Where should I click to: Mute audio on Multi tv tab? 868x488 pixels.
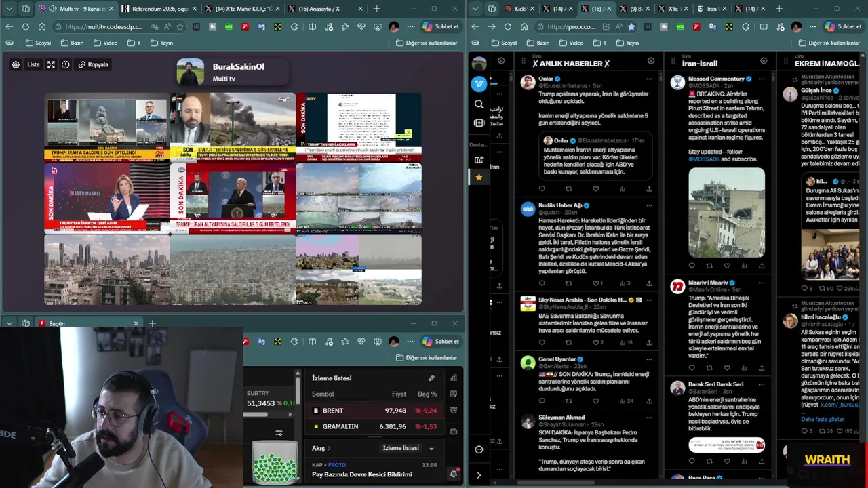pyautogui.click(x=53, y=9)
